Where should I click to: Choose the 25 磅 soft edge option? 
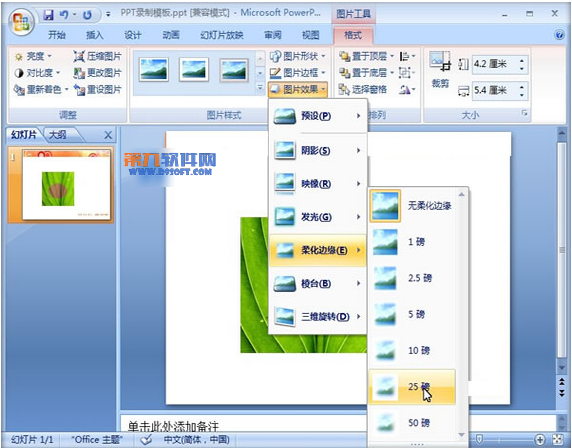(412, 387)
